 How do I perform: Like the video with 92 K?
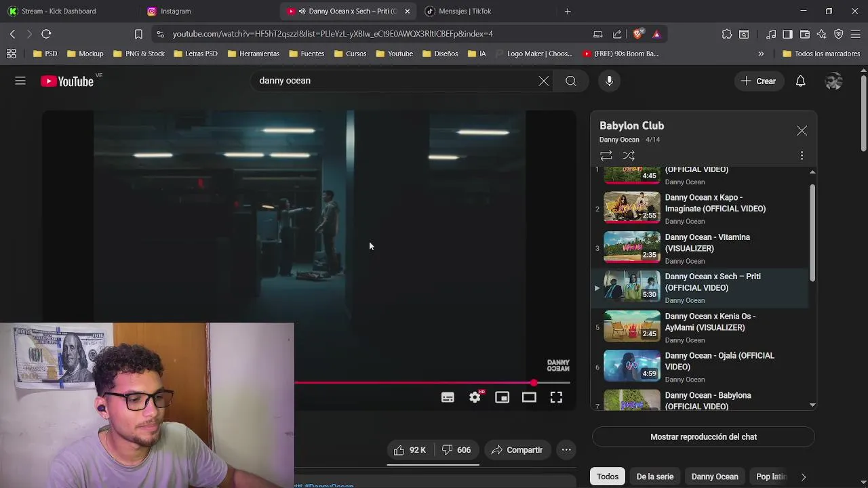410,450
